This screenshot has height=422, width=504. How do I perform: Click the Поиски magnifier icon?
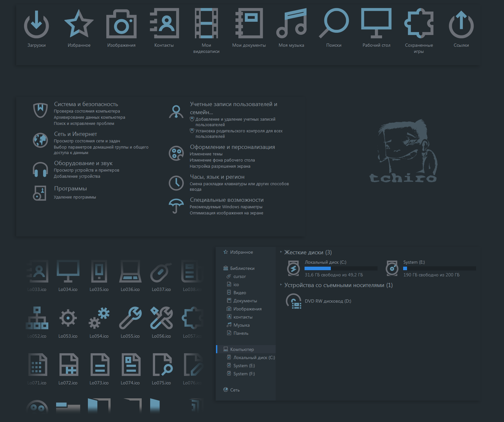point(334,23)
